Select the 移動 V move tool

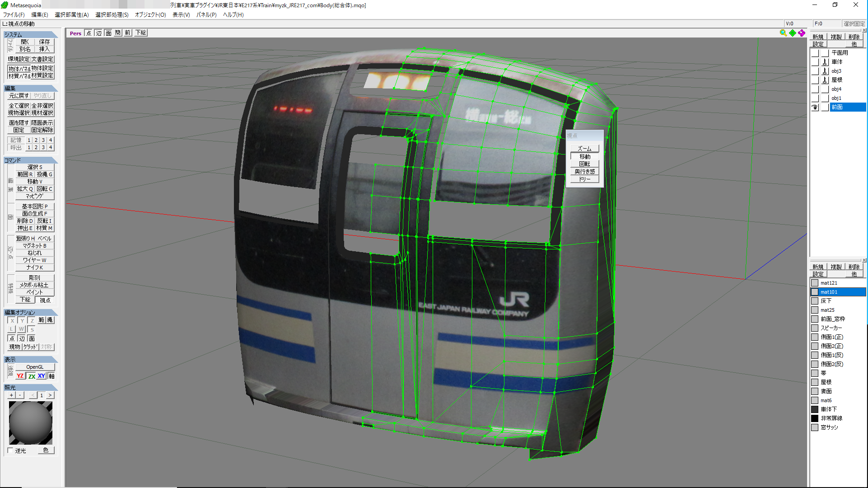[x=35, y=181]
